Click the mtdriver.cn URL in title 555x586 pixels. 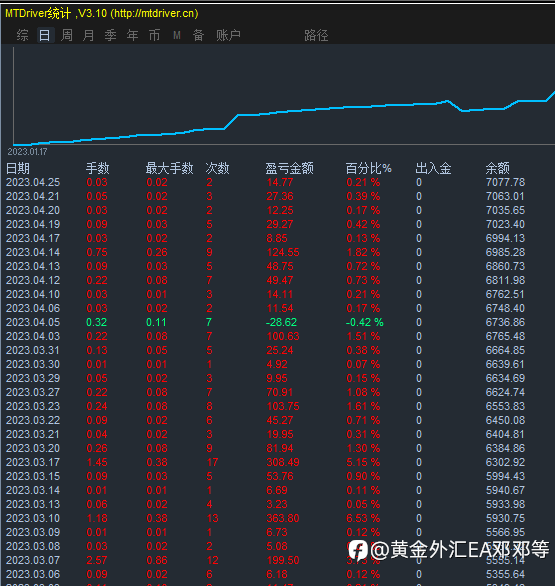click(154, 13)
